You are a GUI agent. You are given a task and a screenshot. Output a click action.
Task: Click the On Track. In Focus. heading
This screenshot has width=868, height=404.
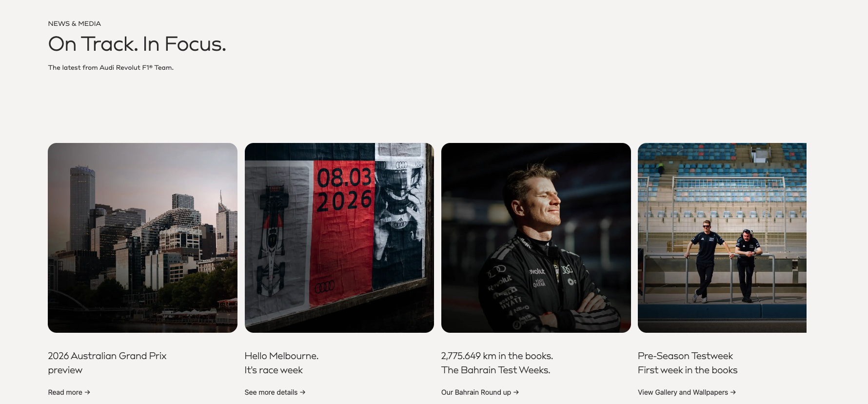[137, 44]
